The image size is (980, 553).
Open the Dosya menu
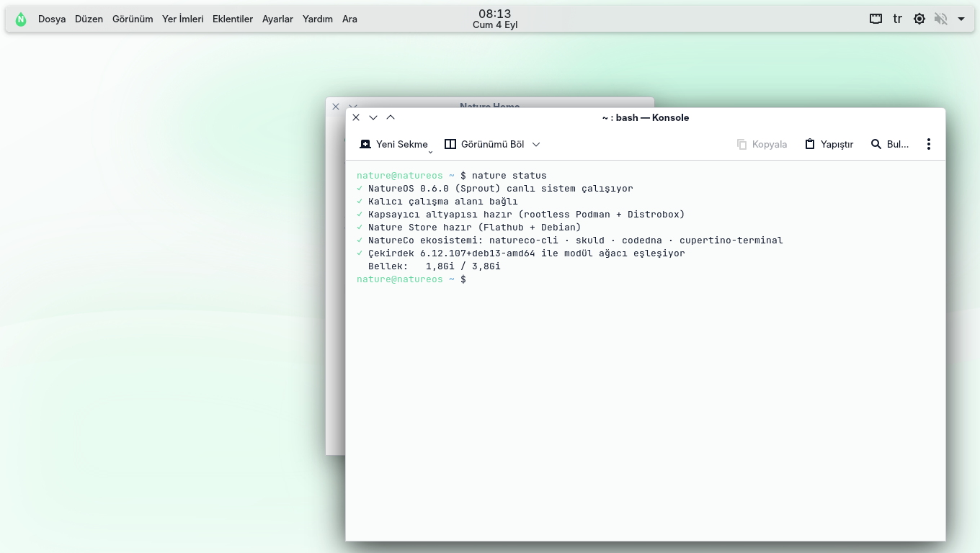pos(52,19)
